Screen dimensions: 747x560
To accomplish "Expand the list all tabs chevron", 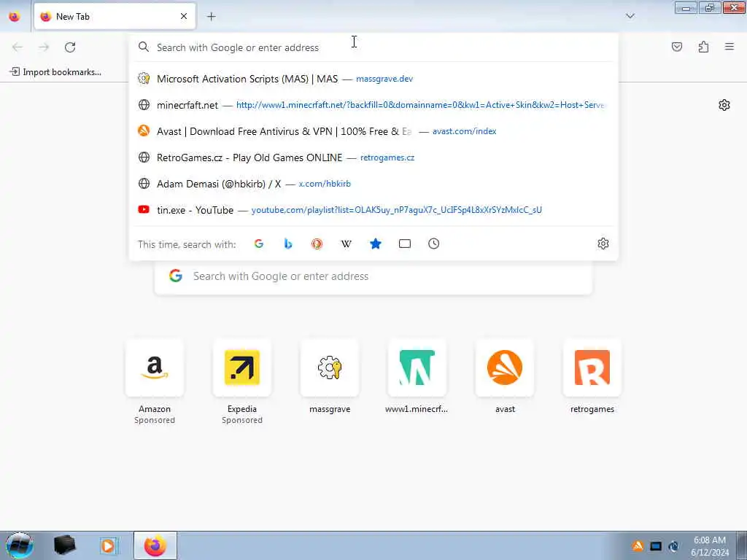I will click(630, 16).
